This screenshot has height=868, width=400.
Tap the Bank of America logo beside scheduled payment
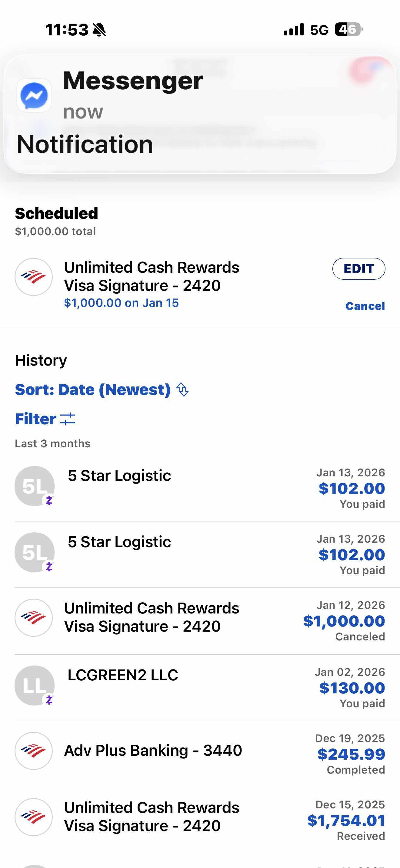[34, 277]
